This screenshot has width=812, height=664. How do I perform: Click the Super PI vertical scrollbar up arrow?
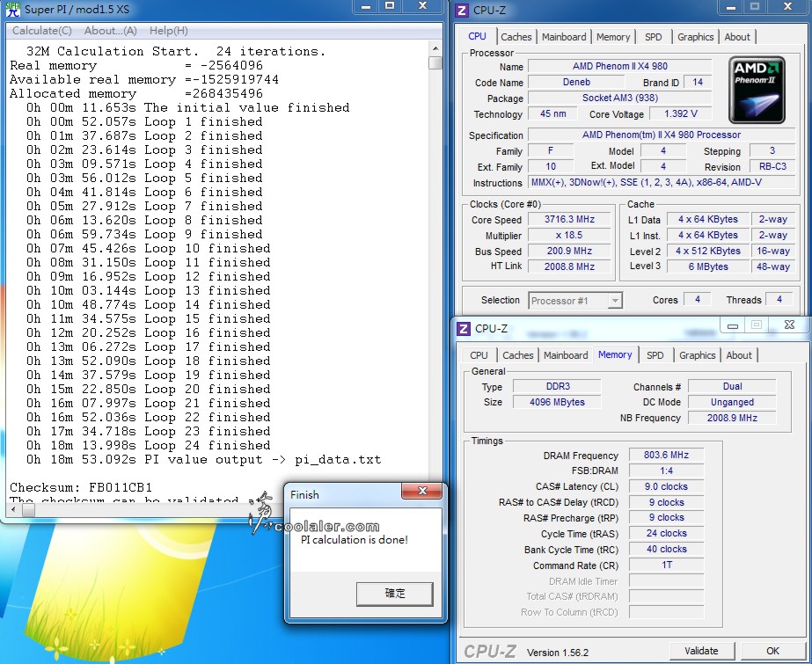[x=435, y=48]
